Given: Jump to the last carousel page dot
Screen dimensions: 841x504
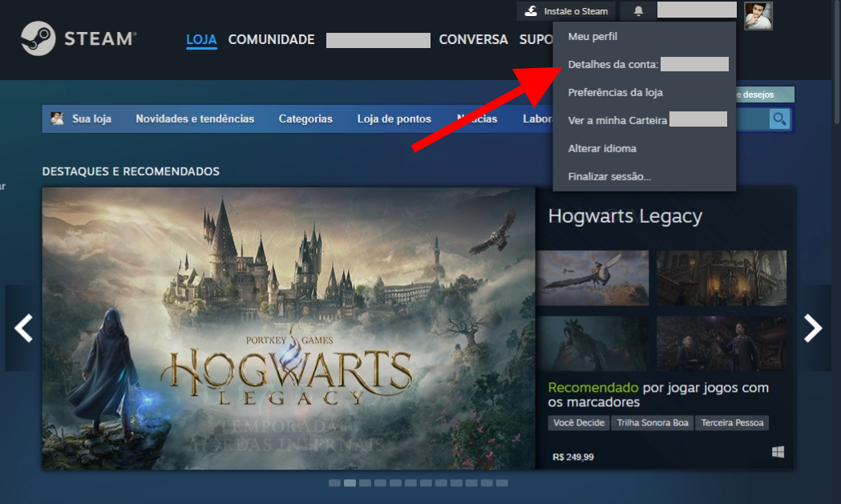Looking at the screenshot, I should tap(502, 483).
